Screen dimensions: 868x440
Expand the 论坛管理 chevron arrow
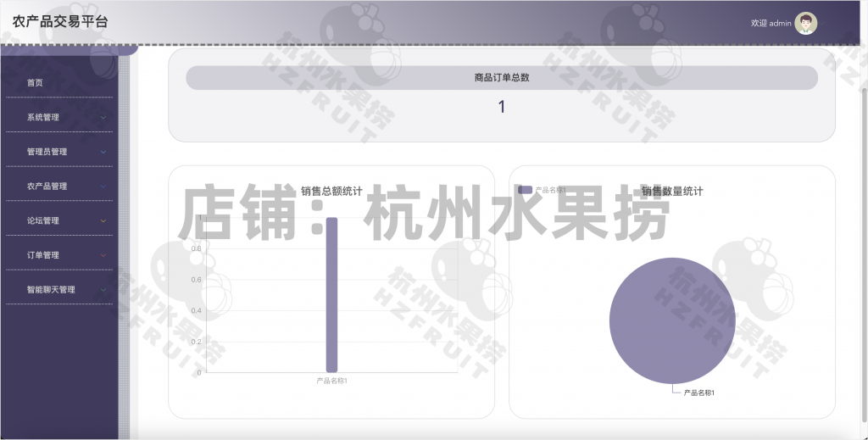pos(103,220)
